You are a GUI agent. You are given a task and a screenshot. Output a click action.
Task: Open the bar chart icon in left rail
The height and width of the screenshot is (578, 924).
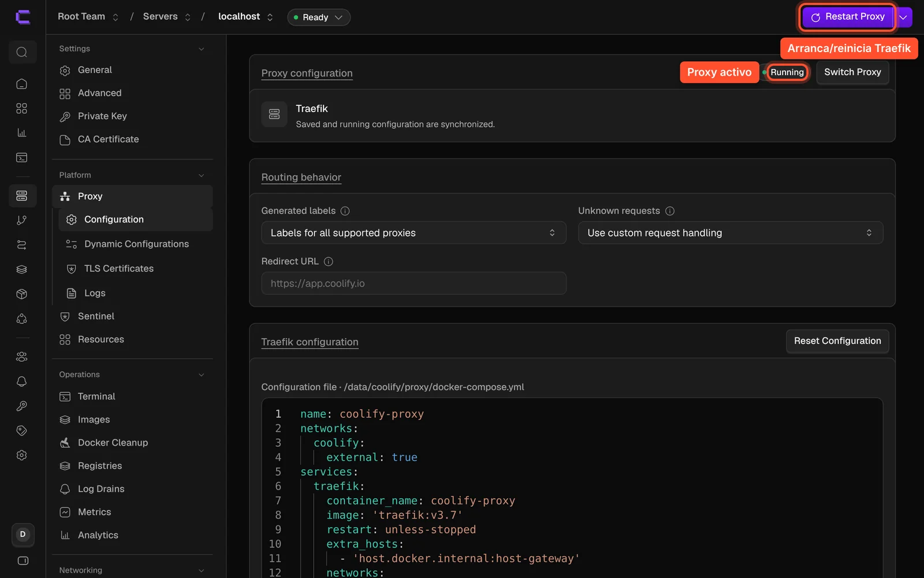coord(22,133)
